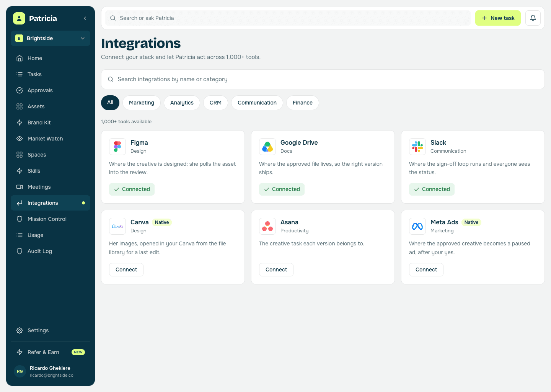
Task: Click the Slack logo icon
Action: tap(417, 147)
